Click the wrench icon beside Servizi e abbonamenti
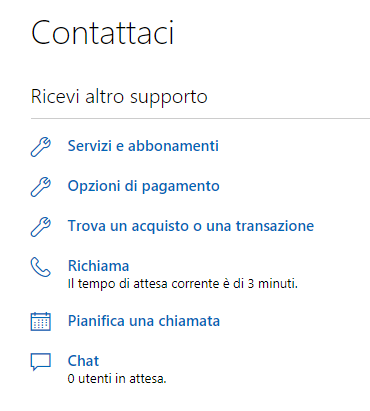The height and width of the screenshot is (411, 370). (x=41, y=147)
